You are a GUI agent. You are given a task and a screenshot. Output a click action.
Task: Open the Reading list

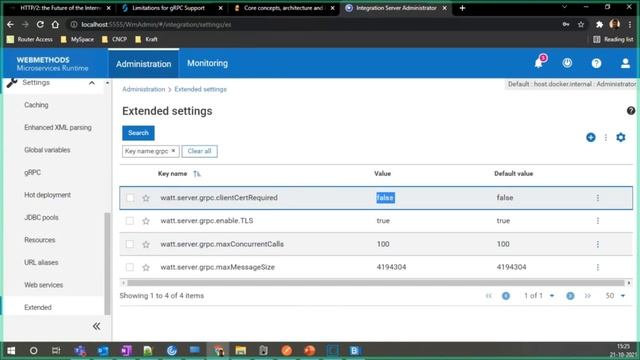point(613,40)
